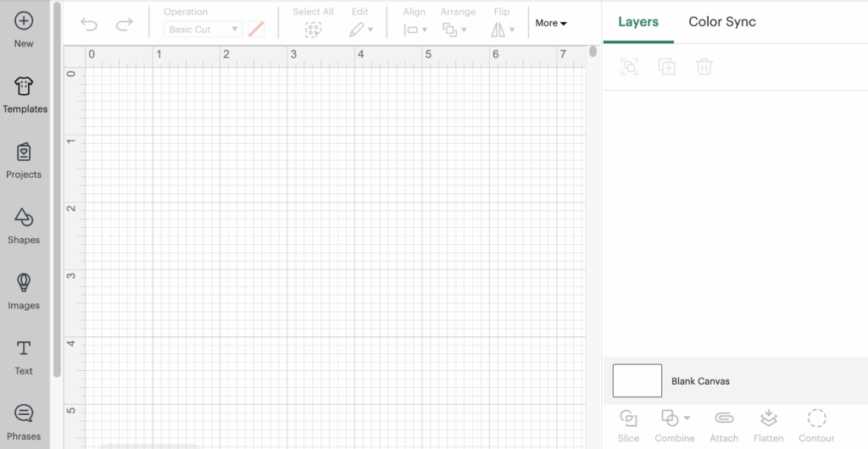Click the New project plus icon
This screenshot has height=449, width=868.
click(x=24, y=21)
